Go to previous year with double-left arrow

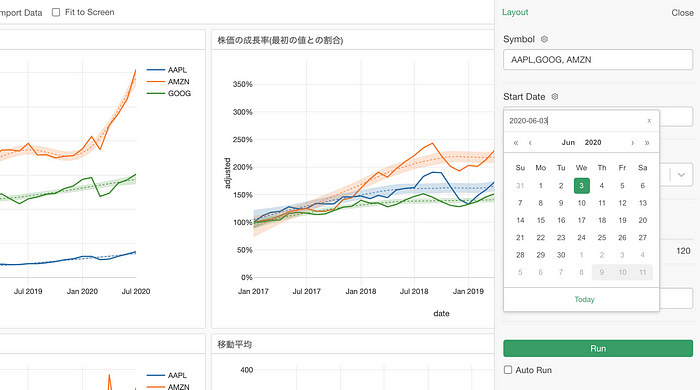pyautogui.click(x=516, y=143)
